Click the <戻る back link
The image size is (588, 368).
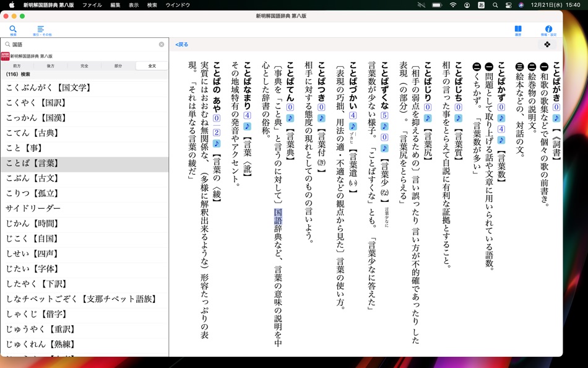(x=182, y=45)
